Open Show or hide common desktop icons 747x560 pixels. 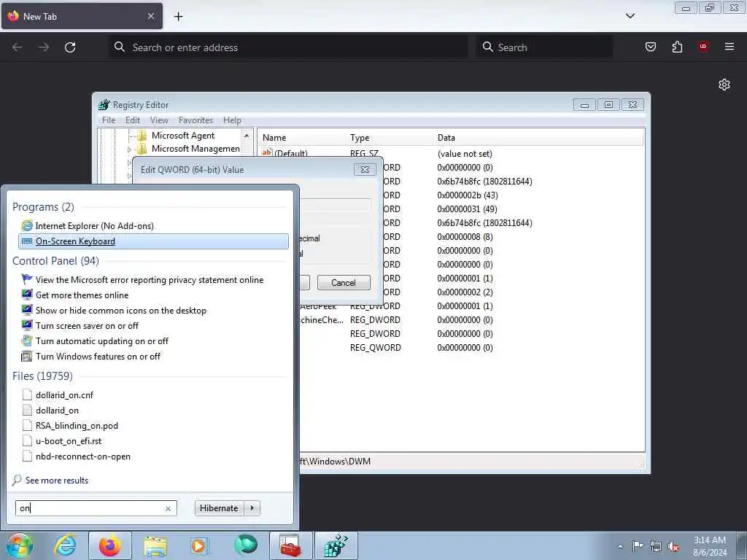pos(121,311)
